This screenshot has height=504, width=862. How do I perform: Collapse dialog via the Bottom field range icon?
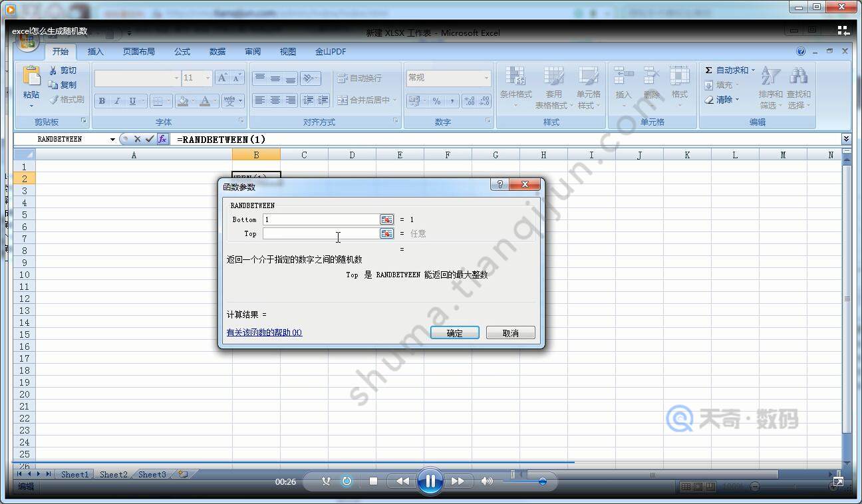coord(386,219)
